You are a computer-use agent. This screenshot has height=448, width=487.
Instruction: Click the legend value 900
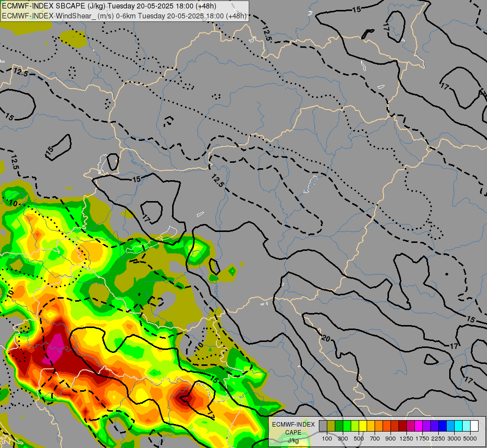tap(390, 439)
